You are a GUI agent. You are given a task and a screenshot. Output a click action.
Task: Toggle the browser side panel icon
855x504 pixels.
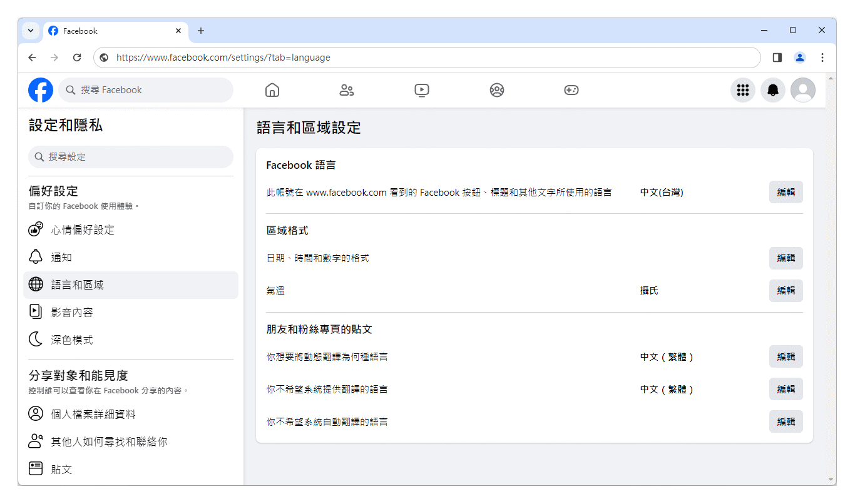pos(777,58)
